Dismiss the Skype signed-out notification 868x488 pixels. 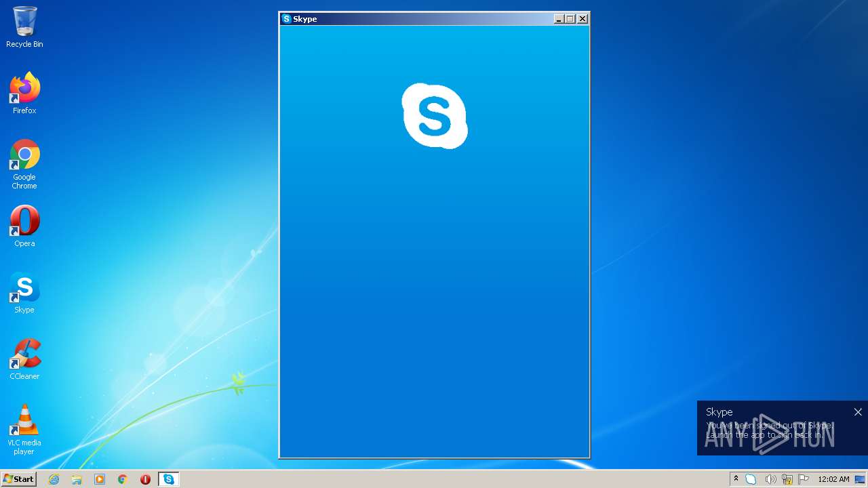(858, 411)
